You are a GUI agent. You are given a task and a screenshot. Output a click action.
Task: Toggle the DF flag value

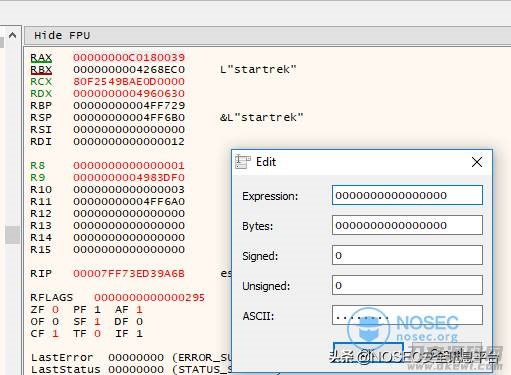point(139,322)
